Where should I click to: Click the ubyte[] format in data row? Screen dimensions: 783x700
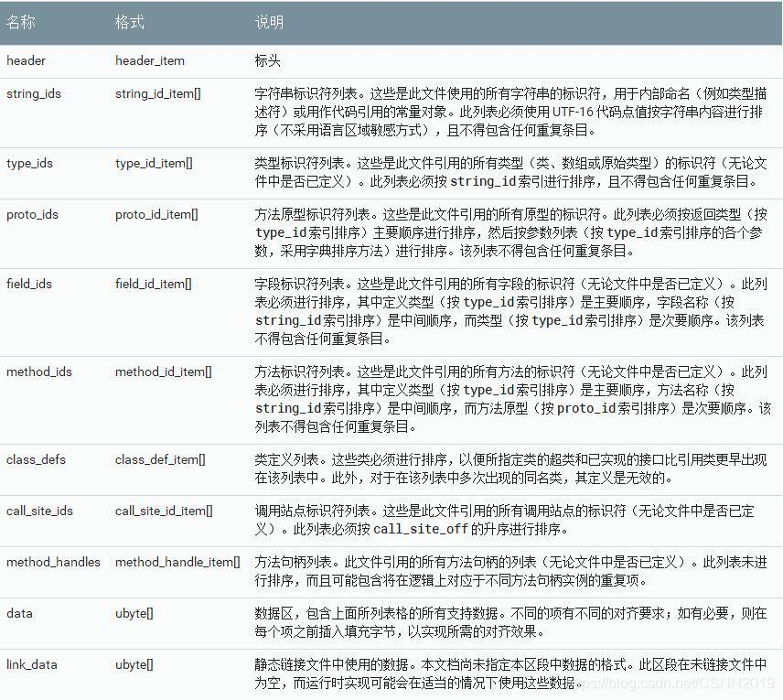pyautogui.click(x=134, y=613)
